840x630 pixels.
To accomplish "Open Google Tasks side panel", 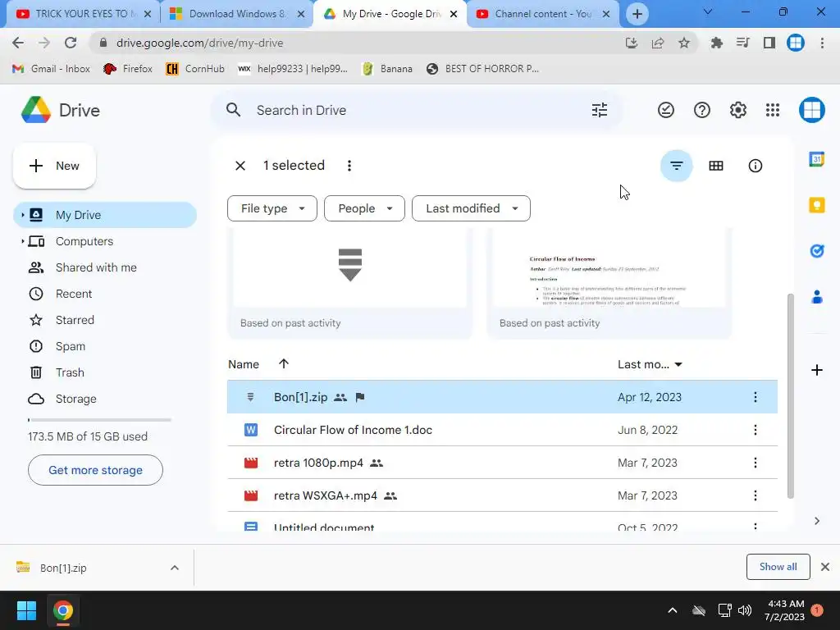I will (816, 251).
